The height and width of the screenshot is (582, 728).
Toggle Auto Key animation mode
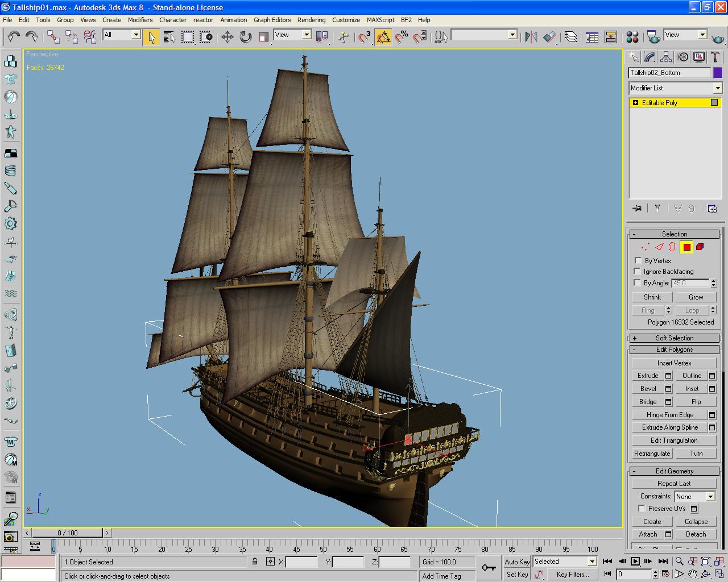point(517,562)
